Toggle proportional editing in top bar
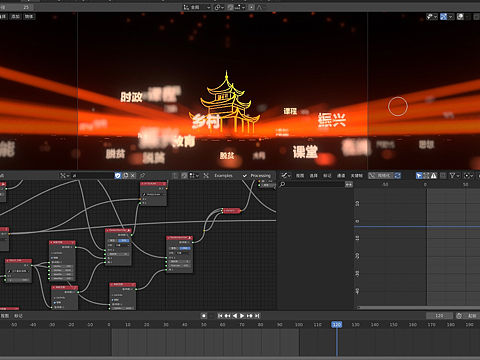Image resolution: width=480 pixels, height=360 pixels. tap(251, 7)
